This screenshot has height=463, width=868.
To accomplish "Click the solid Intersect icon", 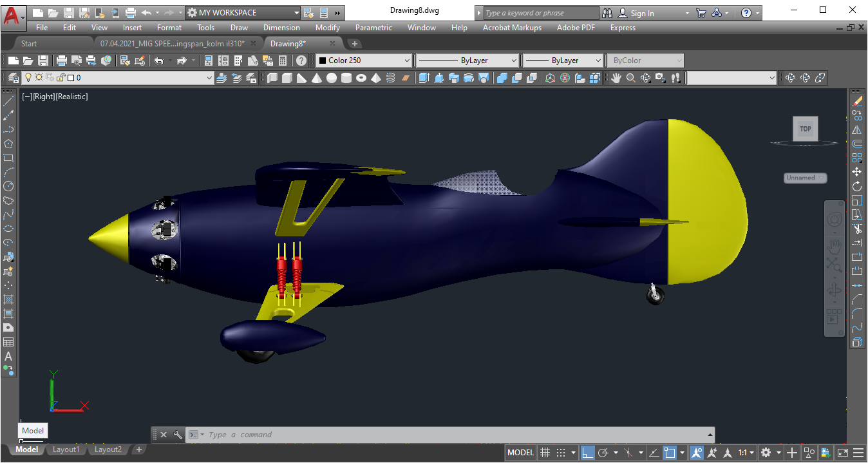I will (531, 78).
